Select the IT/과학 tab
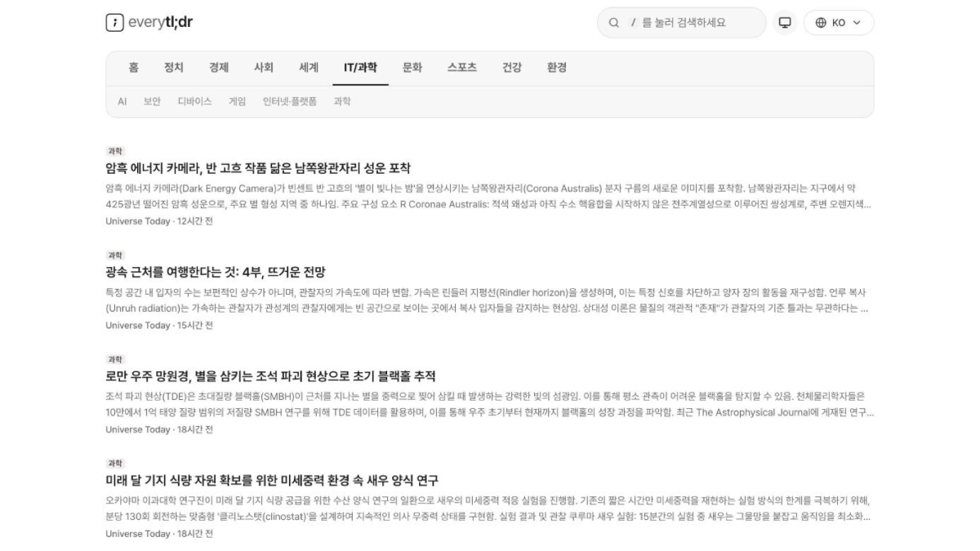 360,68
